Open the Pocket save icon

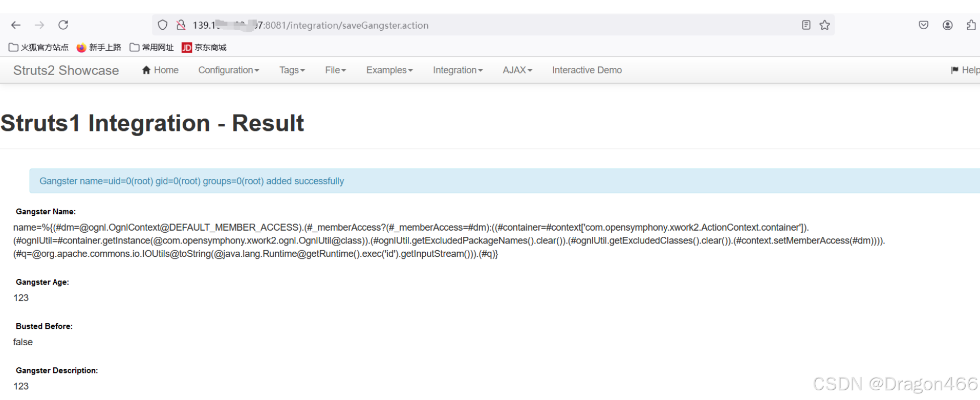click(924, 25)
